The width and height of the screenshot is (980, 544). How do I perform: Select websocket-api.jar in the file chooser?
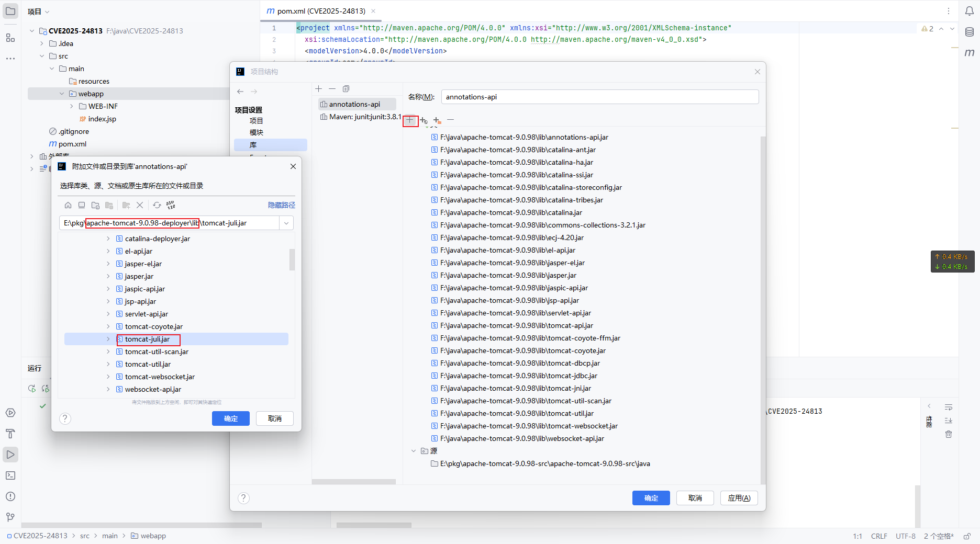(153, 389)
